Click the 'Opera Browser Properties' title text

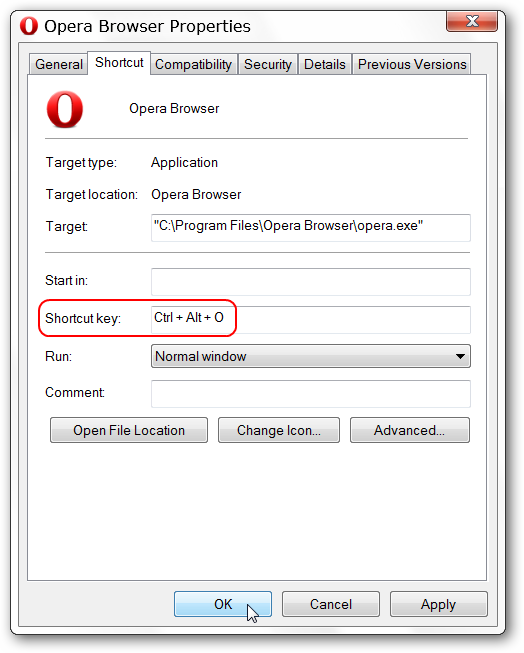[147, 26]
